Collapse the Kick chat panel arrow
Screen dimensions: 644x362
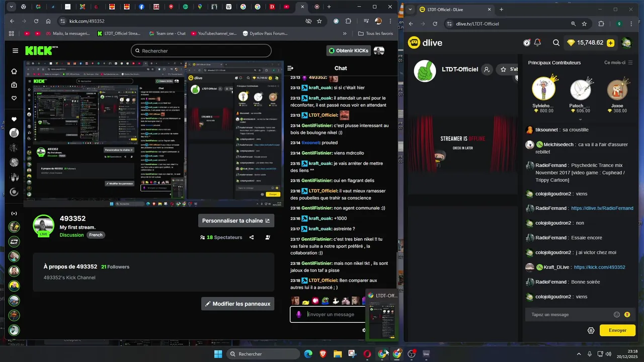coord(290,68)
